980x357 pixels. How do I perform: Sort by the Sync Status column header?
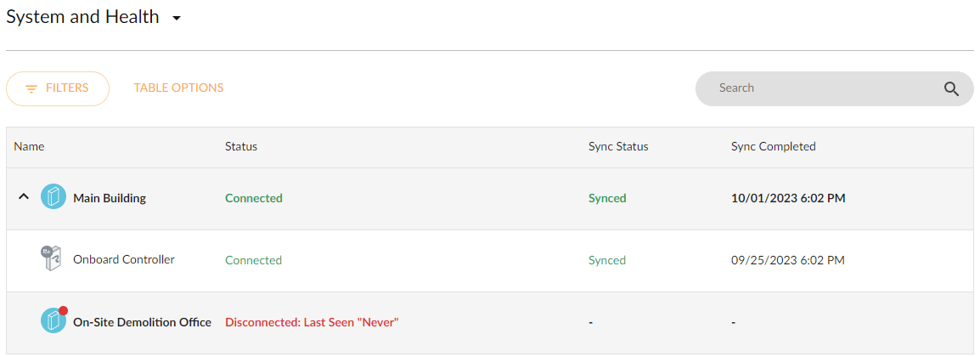pos(618,146)
